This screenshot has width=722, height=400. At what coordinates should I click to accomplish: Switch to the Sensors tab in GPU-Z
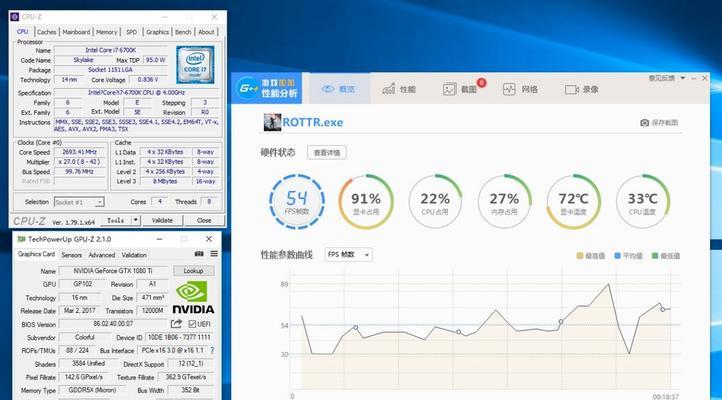coord(71,255)
